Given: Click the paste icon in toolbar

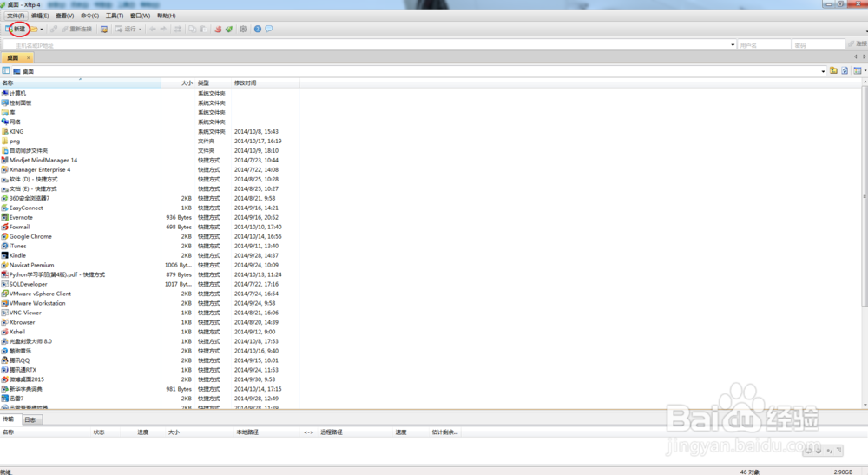Looking at the screenshot, I should 203,29.
